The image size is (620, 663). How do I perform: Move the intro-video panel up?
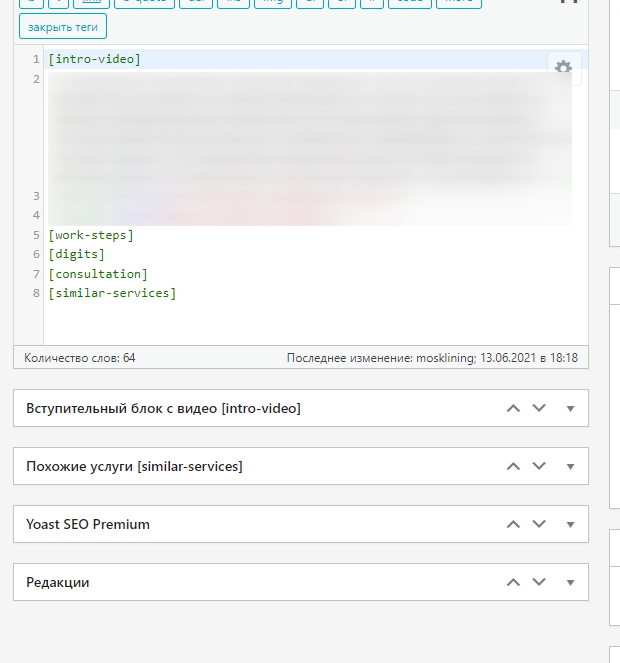513,408
